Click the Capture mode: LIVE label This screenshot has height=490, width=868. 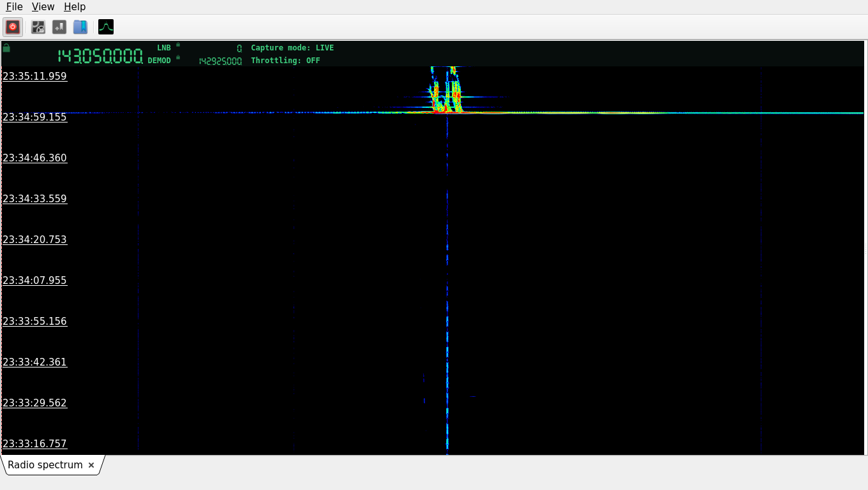(292, 48)
